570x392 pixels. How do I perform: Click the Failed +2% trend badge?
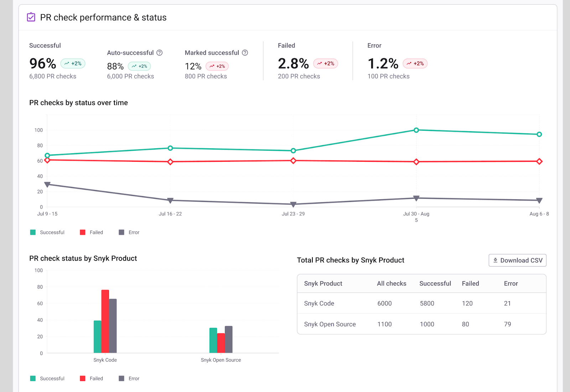pos(326,63)
